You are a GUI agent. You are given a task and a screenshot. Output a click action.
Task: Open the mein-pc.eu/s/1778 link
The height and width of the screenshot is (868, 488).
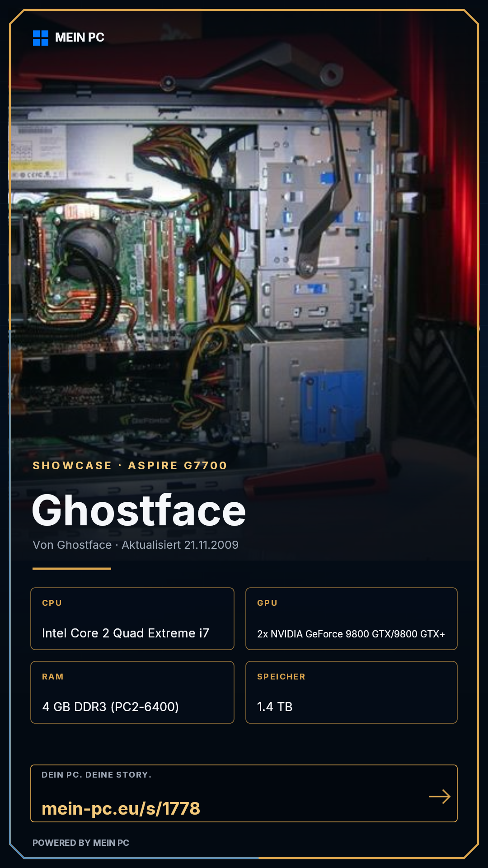point(121,808)
